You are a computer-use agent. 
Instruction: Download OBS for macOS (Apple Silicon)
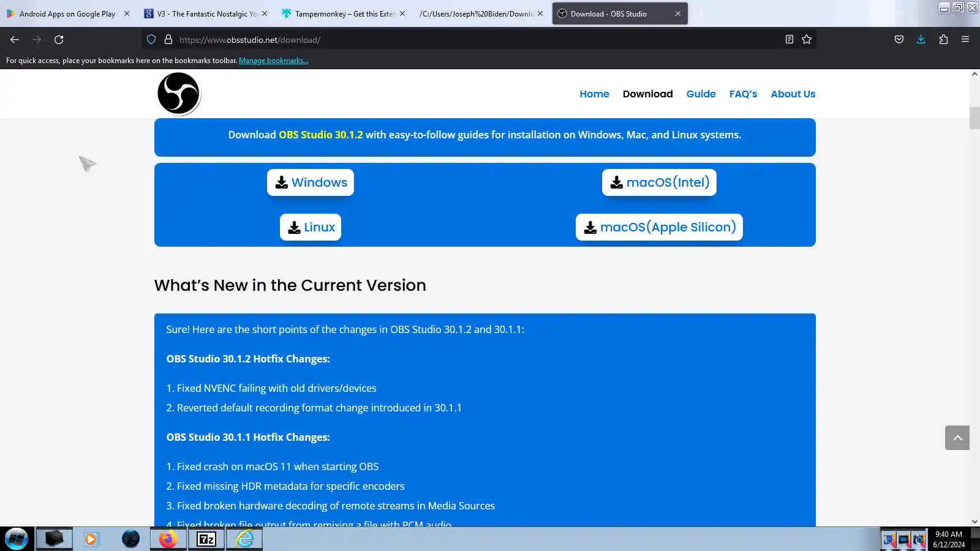coord(659,227)
